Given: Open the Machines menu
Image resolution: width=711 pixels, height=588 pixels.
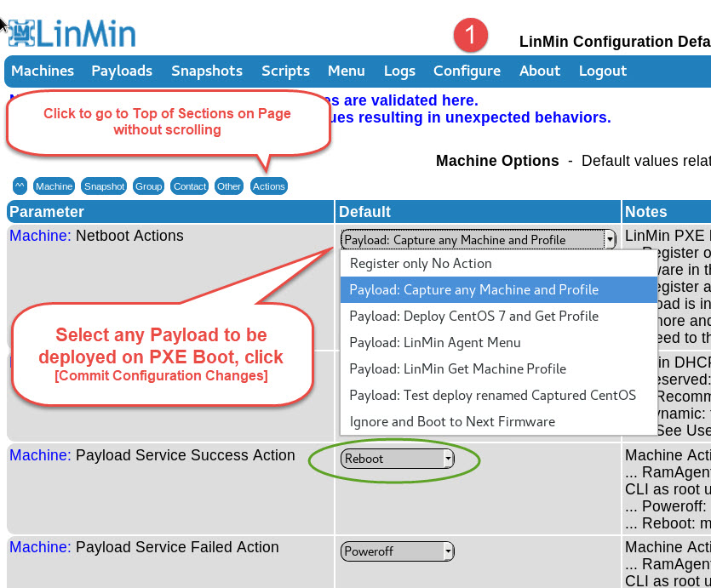Looking at the screenshot, I should coord(43,71).
